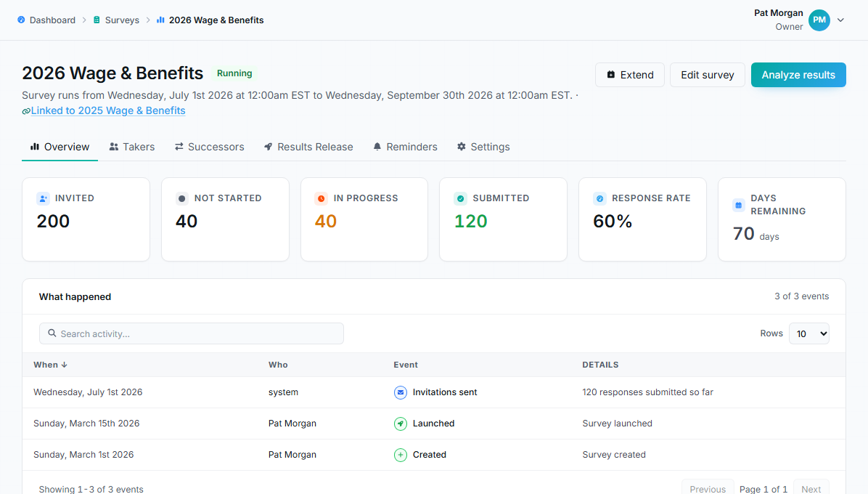Click the DETAILS column header

click(601, 365)
